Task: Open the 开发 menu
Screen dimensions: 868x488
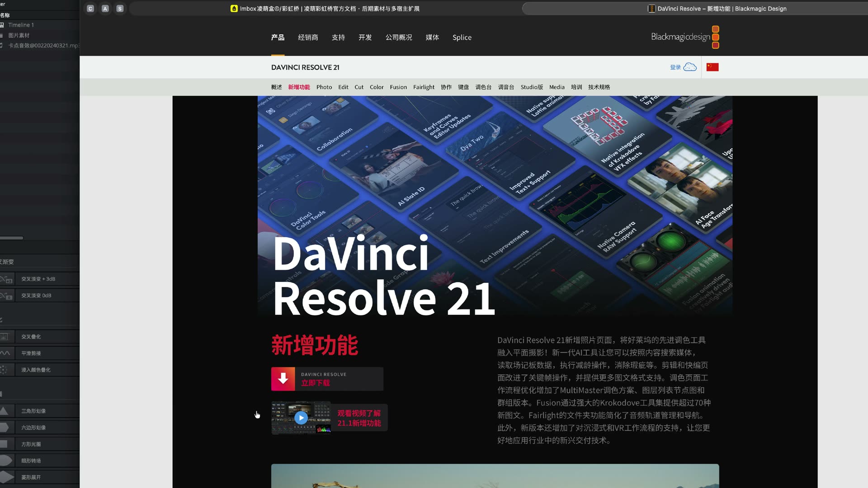Action: point(365,38)
